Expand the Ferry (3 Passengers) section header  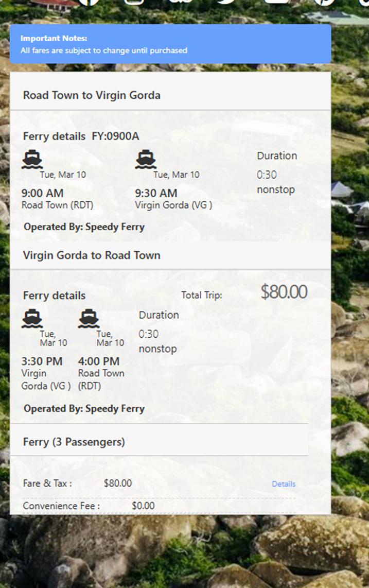(x=74, y=442)
